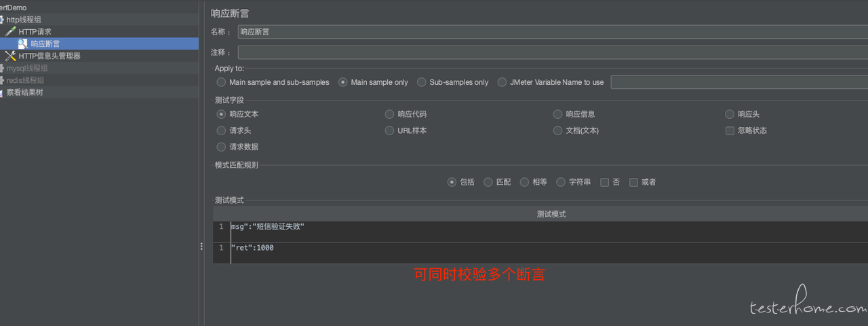Image resolution: width=868 pixels, height=326 pixels.
Task: Click the 响应断言 magnifier icon in tree
Action: (x=22, y=43)
